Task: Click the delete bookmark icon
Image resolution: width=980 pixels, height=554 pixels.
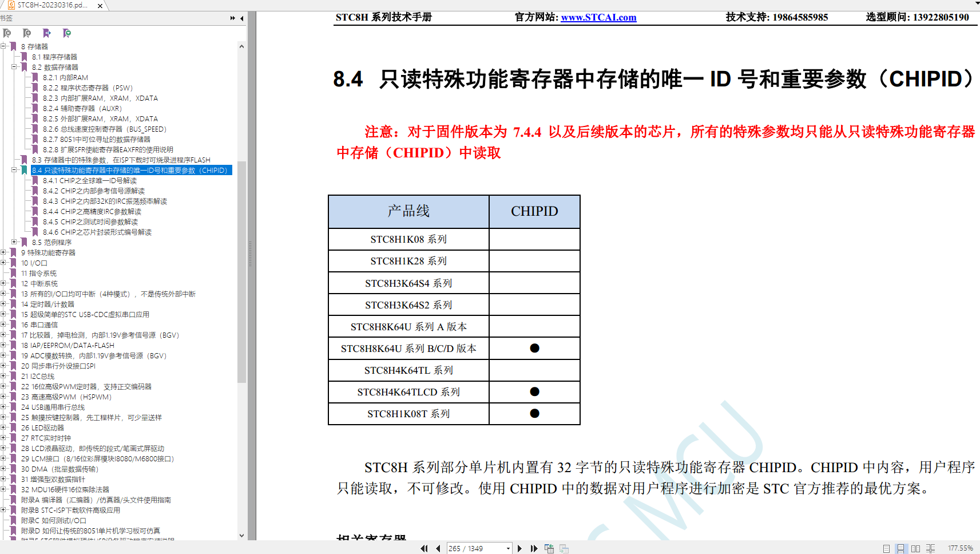Action: point(7,33)
